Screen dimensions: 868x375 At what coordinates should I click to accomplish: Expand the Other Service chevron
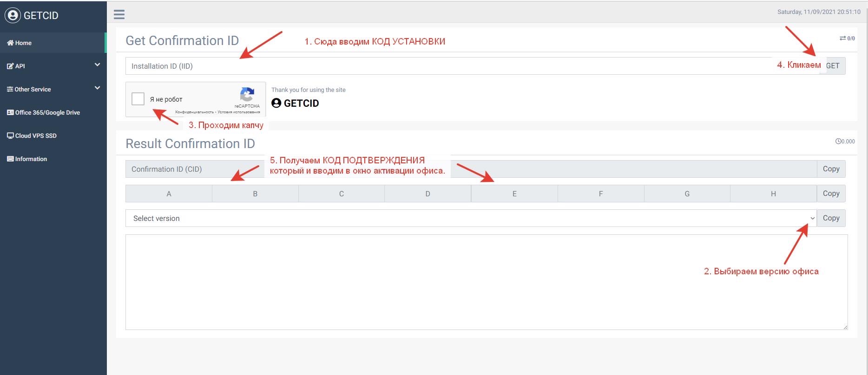pyautogui.click(x=97, y=88)
